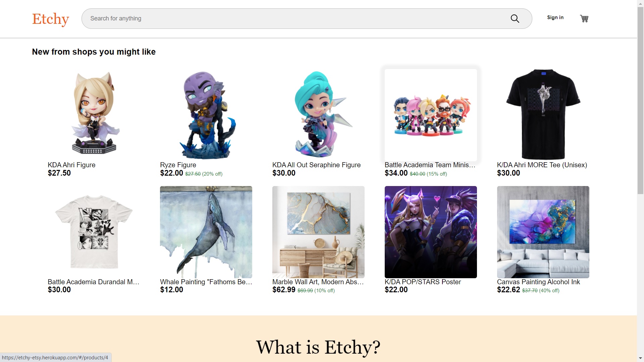Click the Ryze Figure title link
Screen dimensions: 644x362
tap(178, 165)
